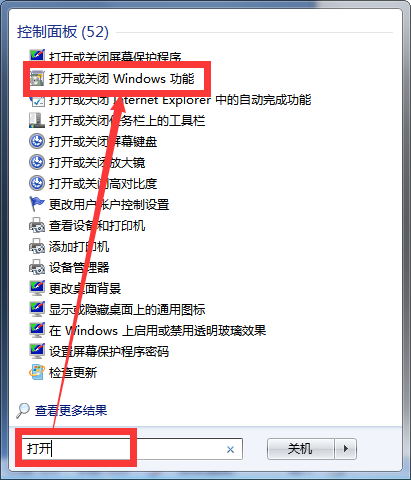Open 打开或关闭高对比度 result

[x=103, y=184]
